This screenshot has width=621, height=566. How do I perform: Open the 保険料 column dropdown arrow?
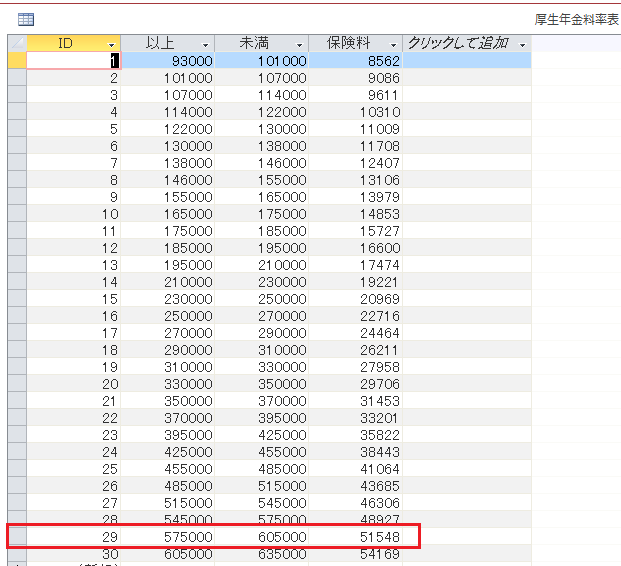[x=393, y=45]
